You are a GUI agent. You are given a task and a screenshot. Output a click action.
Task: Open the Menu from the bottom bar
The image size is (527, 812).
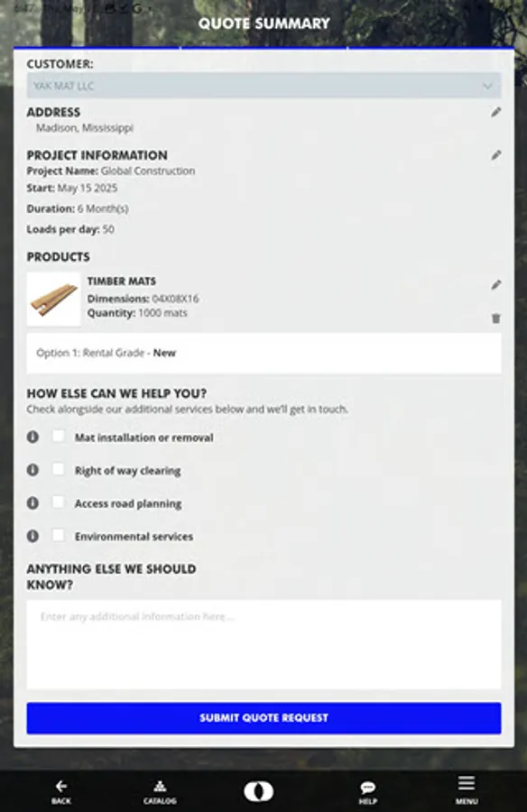tap(466, 789)
